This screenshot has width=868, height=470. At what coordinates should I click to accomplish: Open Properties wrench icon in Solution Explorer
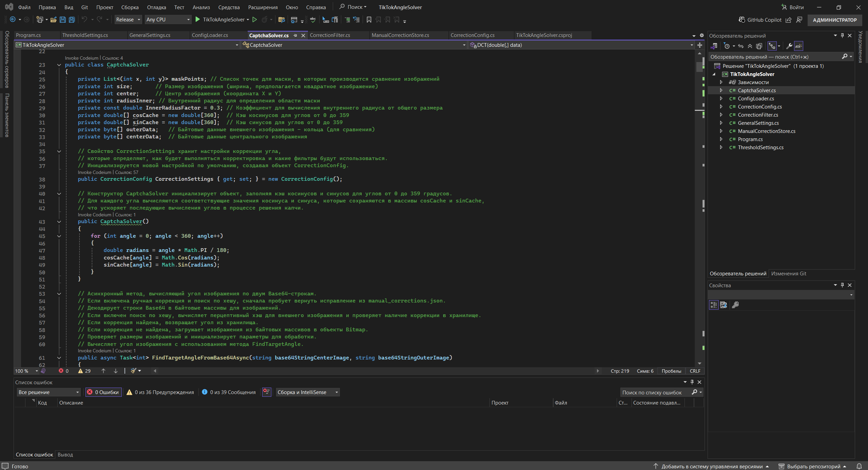[x=789, y=46]
